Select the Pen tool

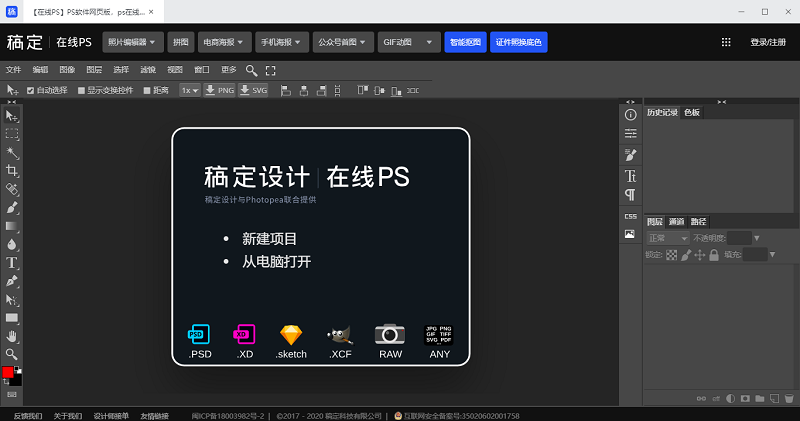tap(12, 281)
